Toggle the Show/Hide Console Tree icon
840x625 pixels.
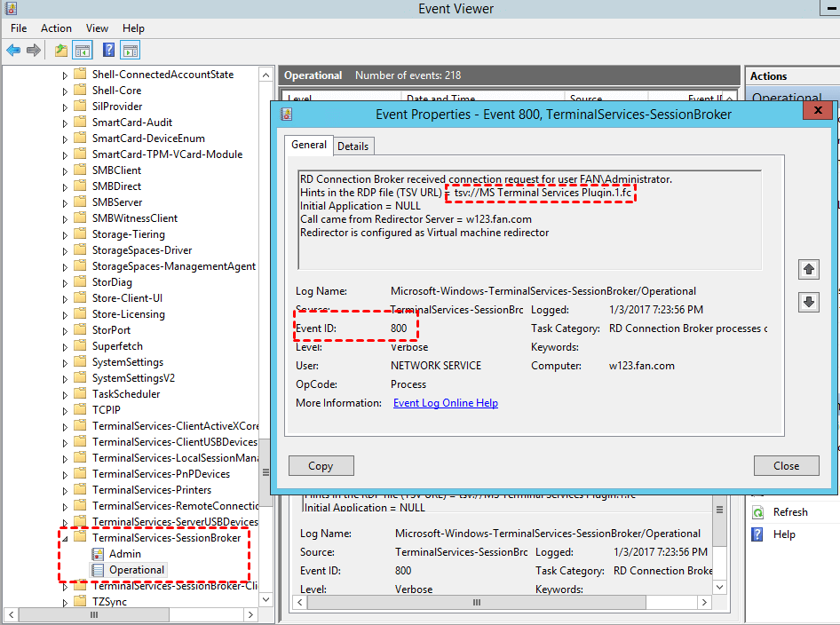click(83, 51)
